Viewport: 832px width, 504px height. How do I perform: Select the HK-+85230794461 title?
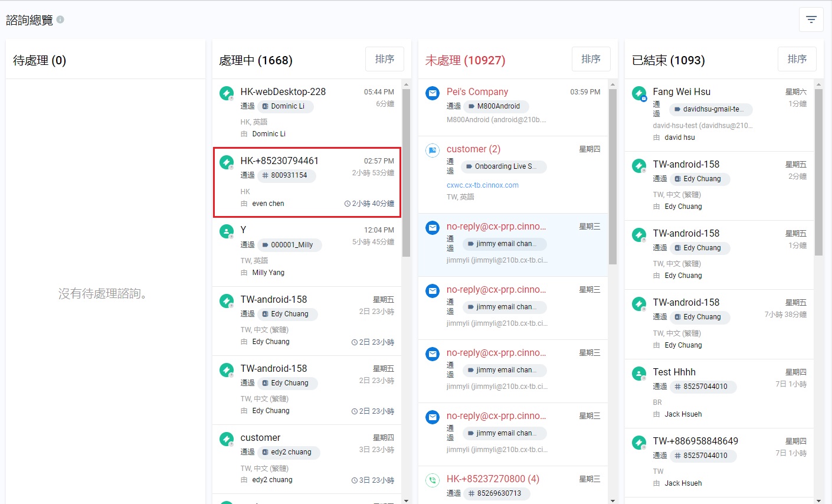point(280,161)
